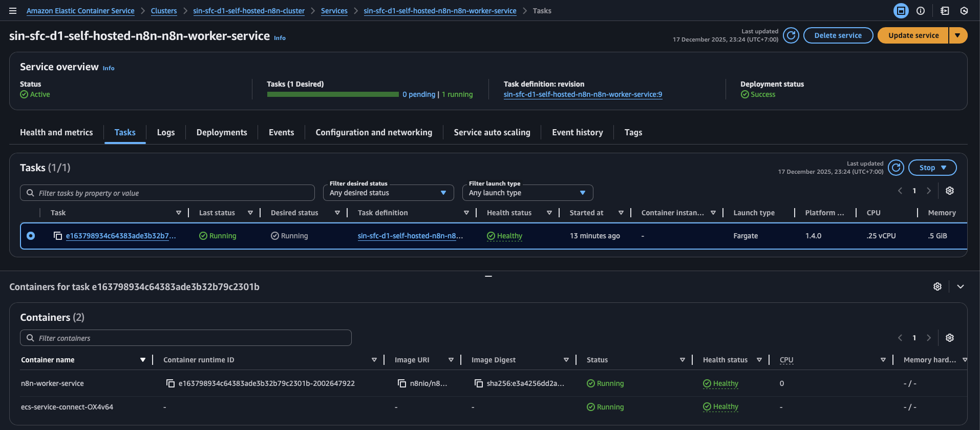Open settings gear for the task containers panel
This screenshot has height=430, width=980.
click(938, 286)
